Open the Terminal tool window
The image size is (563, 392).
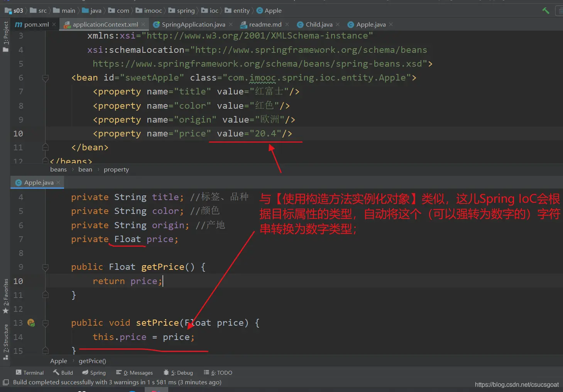coord(30,373)
